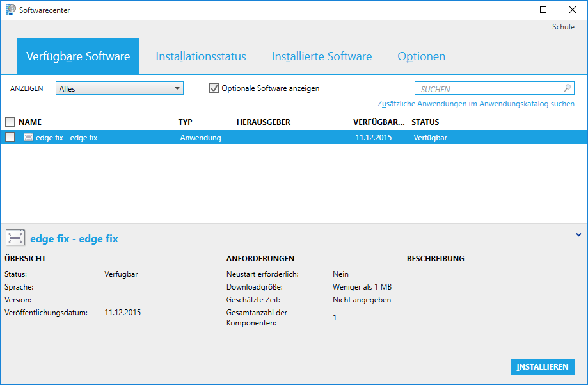The height and width of the screenshot is (385, 588).
Task: Sort the list by Name column header
Action: pyautogui.click(x=30, y=122)
